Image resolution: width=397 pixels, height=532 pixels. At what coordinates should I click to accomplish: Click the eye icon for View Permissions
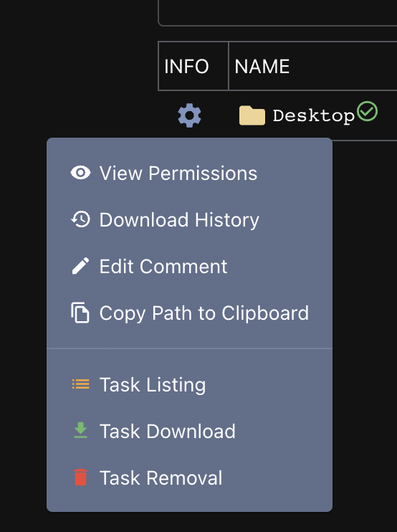click(81, 173)
